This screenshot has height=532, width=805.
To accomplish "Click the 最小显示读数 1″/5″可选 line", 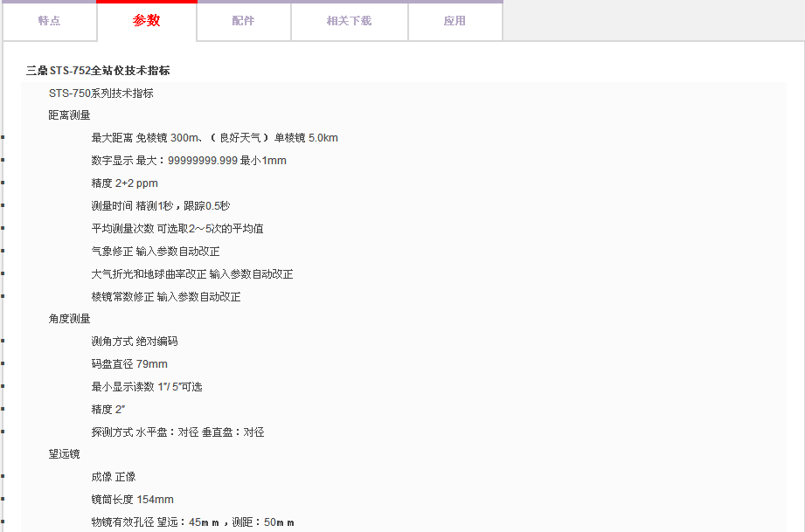I will [147, 387].
